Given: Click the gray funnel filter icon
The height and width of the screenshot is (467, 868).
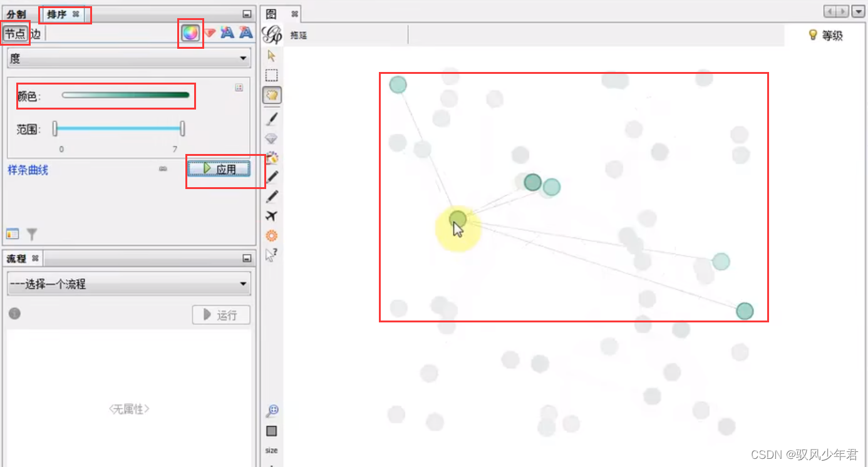Looking at the screenshot, I should [32, 234].
